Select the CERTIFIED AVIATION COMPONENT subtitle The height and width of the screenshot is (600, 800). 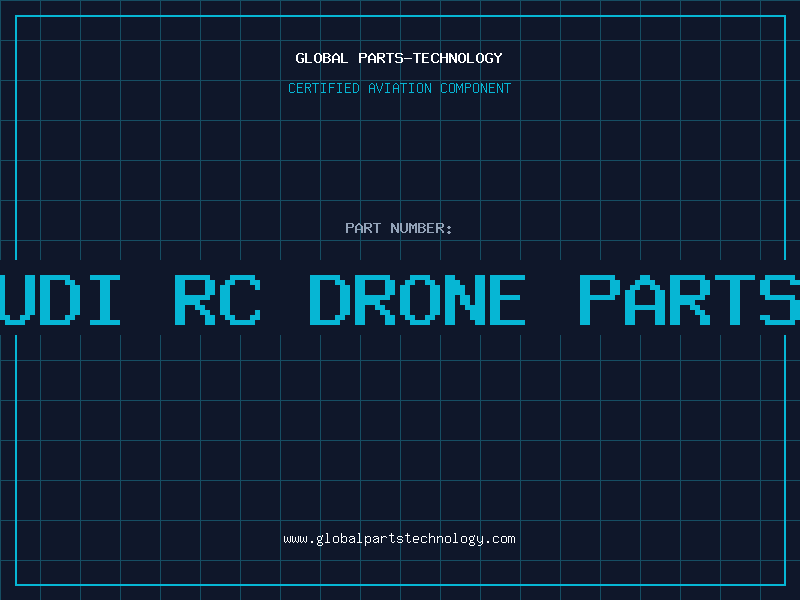(399, 88)
